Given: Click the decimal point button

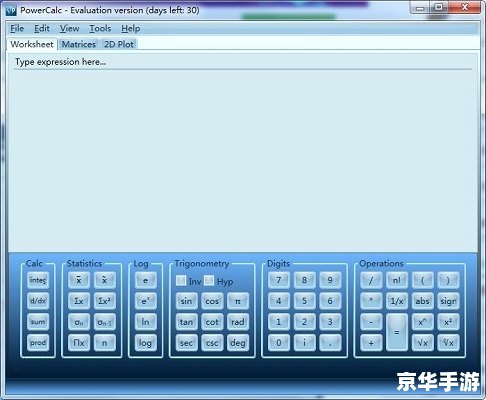Looking at the screenshot, I should click(330, 343).
